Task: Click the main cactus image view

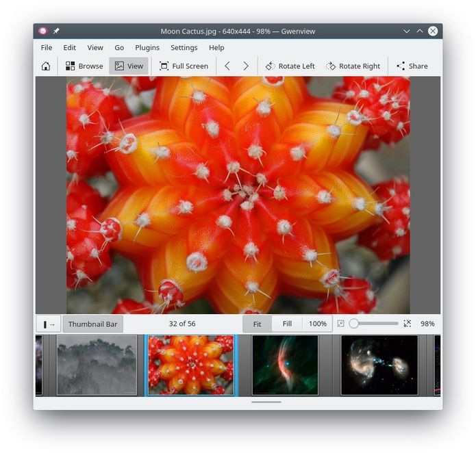Action: (x=238, y=195)
